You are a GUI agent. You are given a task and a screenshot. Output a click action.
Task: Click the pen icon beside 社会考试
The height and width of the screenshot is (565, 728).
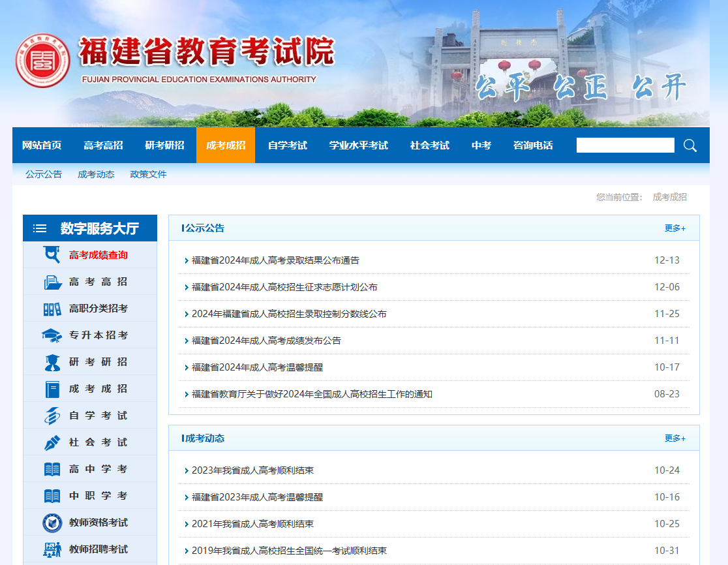pos(52,442)
